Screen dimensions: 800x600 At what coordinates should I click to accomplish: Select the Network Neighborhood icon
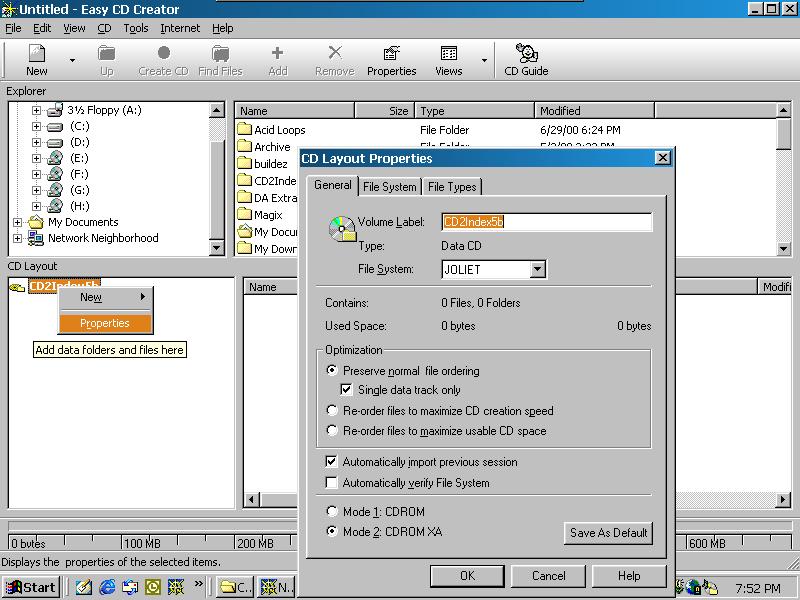coord(36,238)
